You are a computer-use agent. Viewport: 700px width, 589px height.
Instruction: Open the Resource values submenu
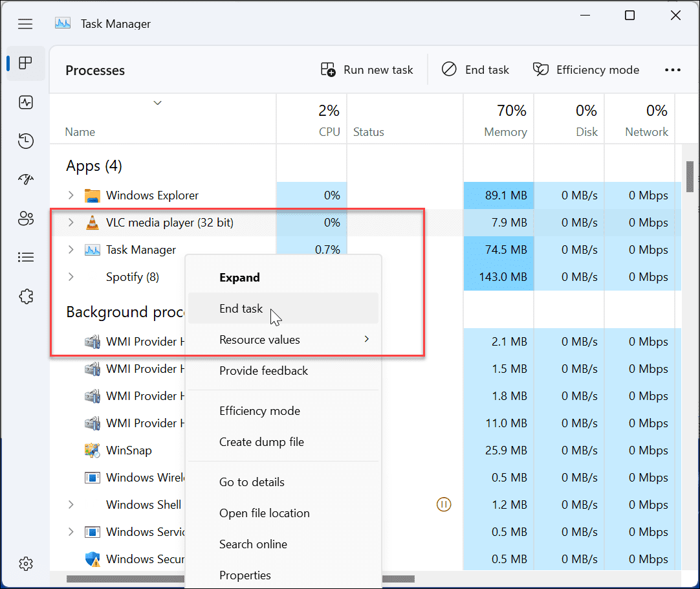(259, 339)
